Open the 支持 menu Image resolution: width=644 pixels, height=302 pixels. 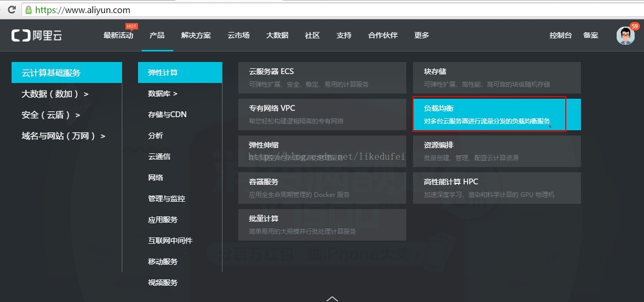point(344,35)
